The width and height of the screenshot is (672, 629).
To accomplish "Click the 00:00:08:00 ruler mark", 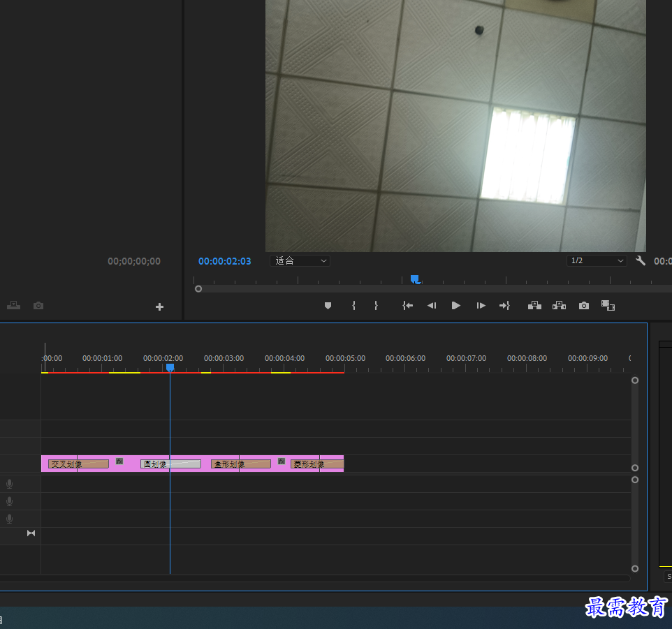I will [527, 358].
